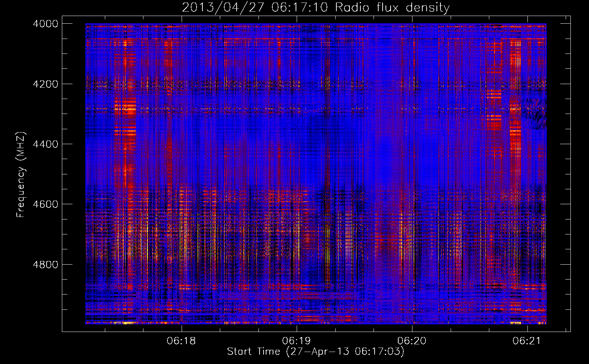
Task: Click the 06:20 time tick label
Action: coord(412,341)
